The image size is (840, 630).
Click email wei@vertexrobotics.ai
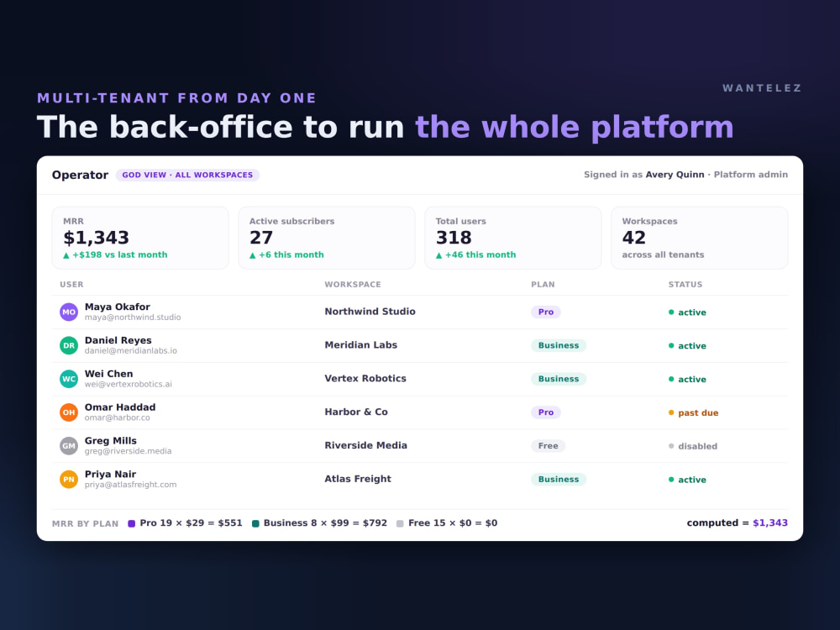(128, 384)
